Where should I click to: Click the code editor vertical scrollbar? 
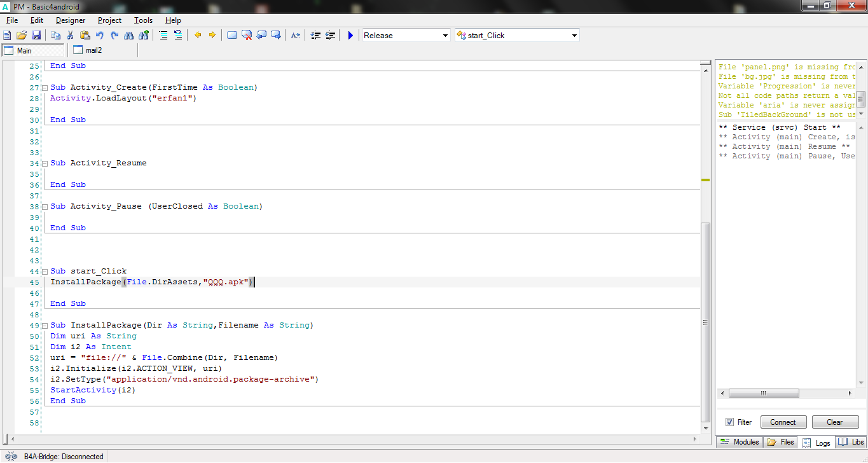pyautogui.click(x=705, y=321)
